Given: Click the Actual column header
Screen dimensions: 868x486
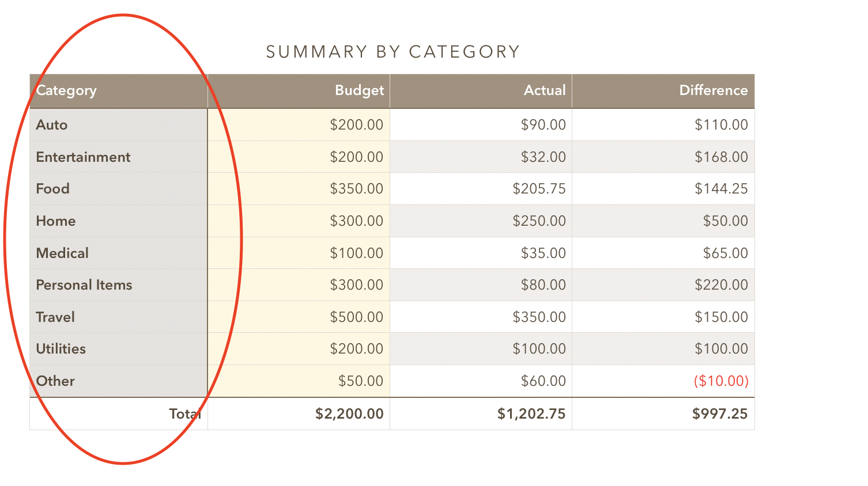Looking at the screenshot, I should (x=544, y=91).
